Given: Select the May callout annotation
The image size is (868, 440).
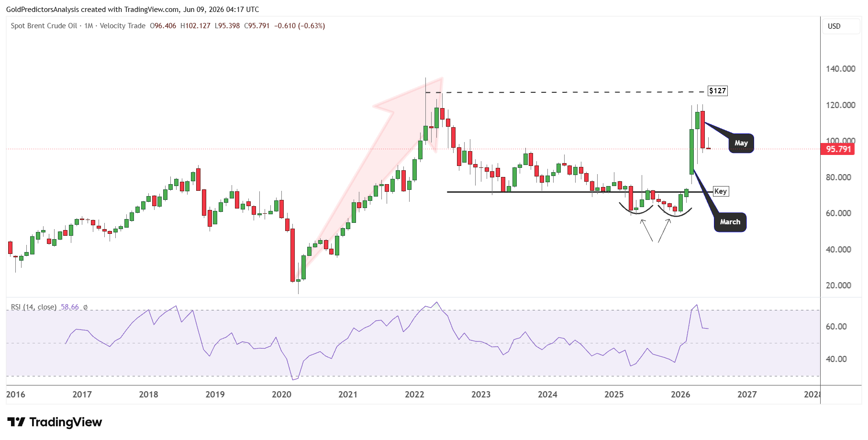Looking at the screenshot, I should point(741,143).
